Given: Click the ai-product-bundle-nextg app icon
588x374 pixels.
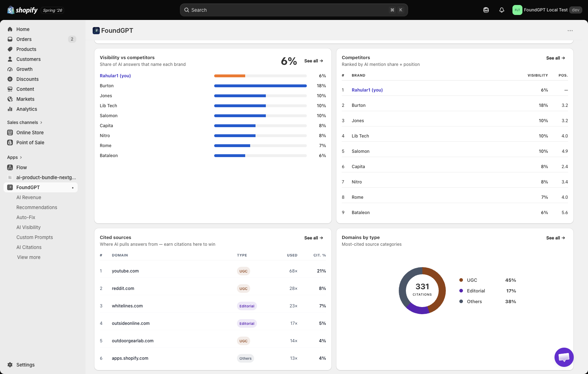Looking at the screenshot, I should pyautogui.click(x=10, y=177).
